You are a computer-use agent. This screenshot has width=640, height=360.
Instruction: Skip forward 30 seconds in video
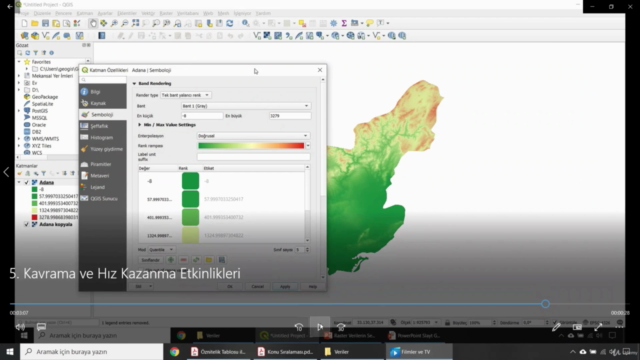coord(341,327)
